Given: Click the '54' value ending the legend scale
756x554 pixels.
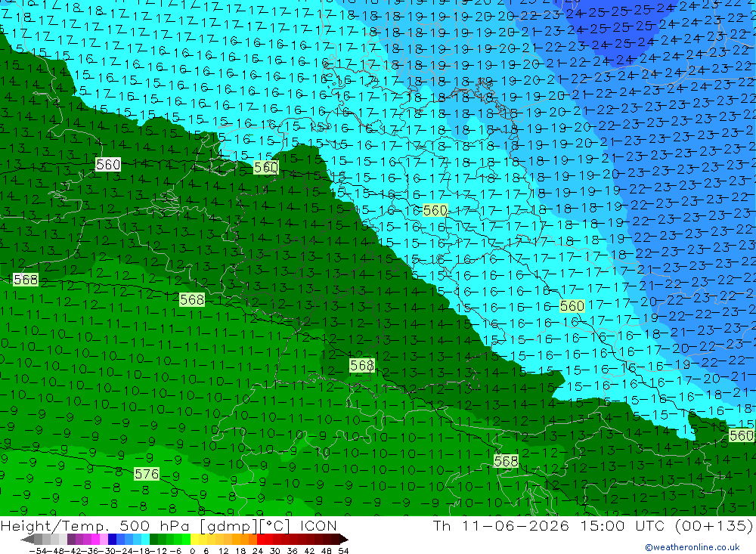Looking at the screenshot, I should [x=343, y=551].
